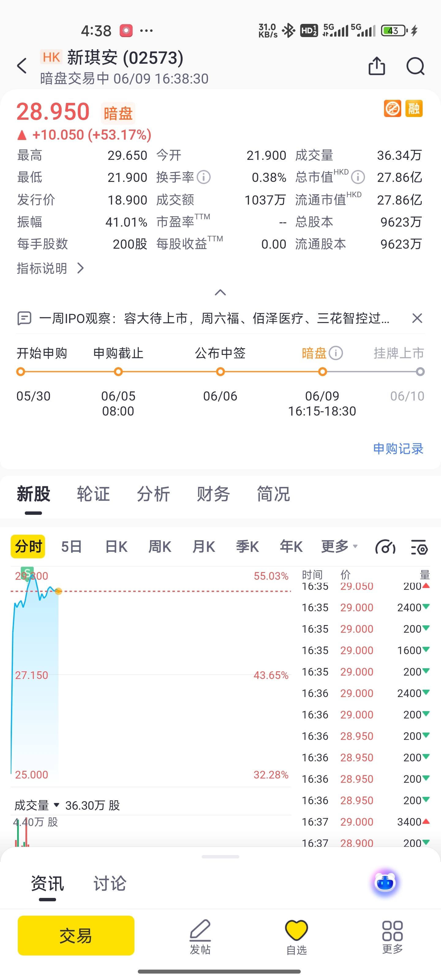The height and width of the screenshot is (980, 441).
Task: Open 指标说明 details
Action: click(x=50, y=268)
